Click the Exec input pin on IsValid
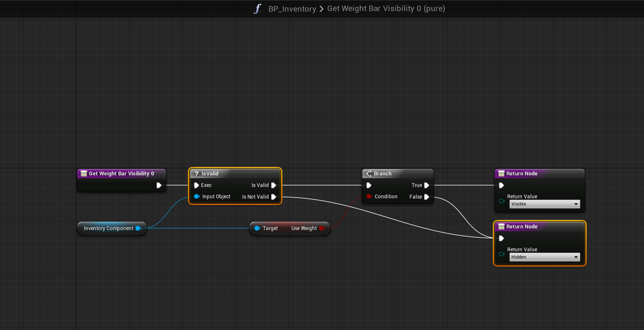This screenshot has height=330, width=644. [x=196, y=185]
